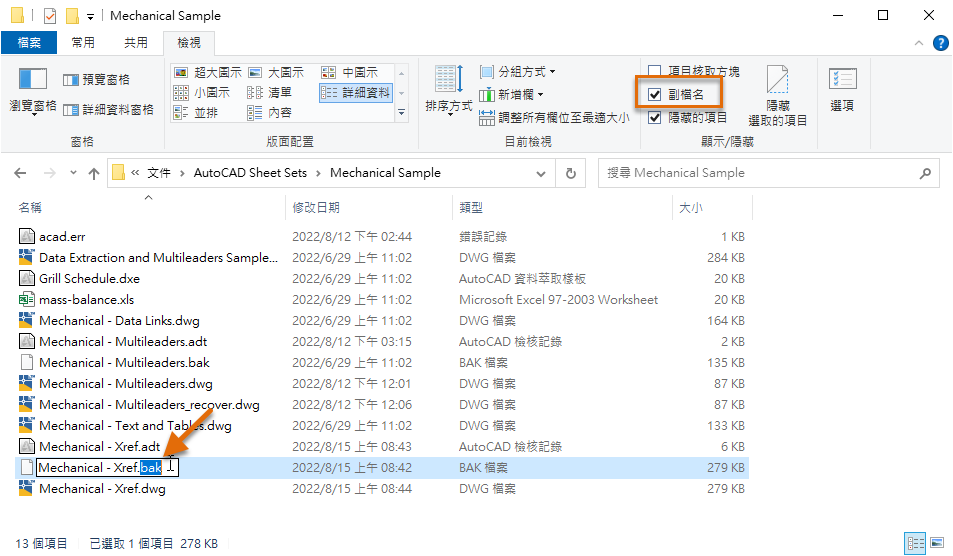Image resolution: width=953 pixels, height=556 pixels.
Task: Select 大圖示 layout
Action: tap(276, 72)
